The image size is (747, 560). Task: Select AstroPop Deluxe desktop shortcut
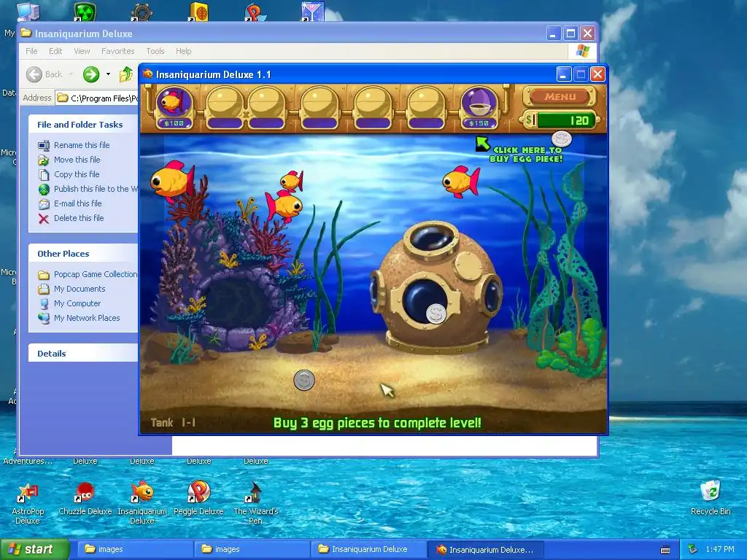(x=28, y=502)
